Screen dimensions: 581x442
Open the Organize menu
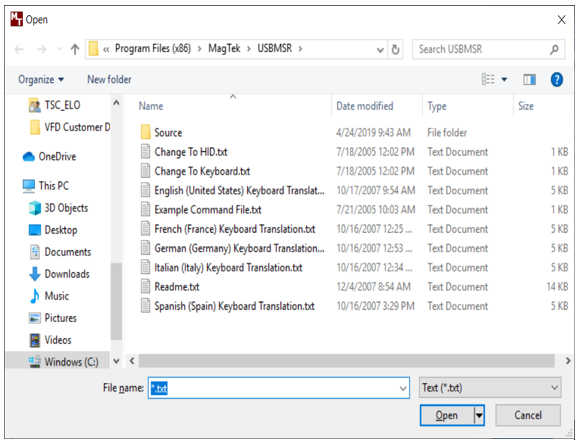pyautogui.click(x=41, y=79)
